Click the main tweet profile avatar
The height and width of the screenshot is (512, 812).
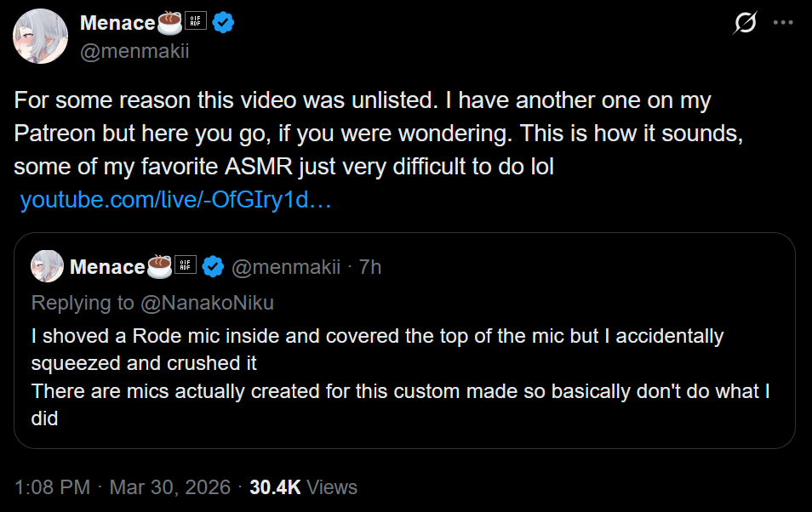pyautogui.click(x=40, y=37)
